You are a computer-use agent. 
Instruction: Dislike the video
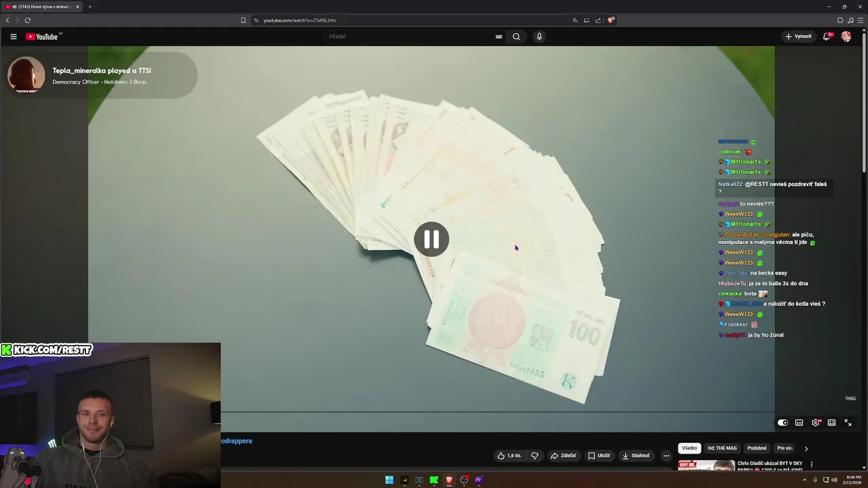(x=534, y=455)
